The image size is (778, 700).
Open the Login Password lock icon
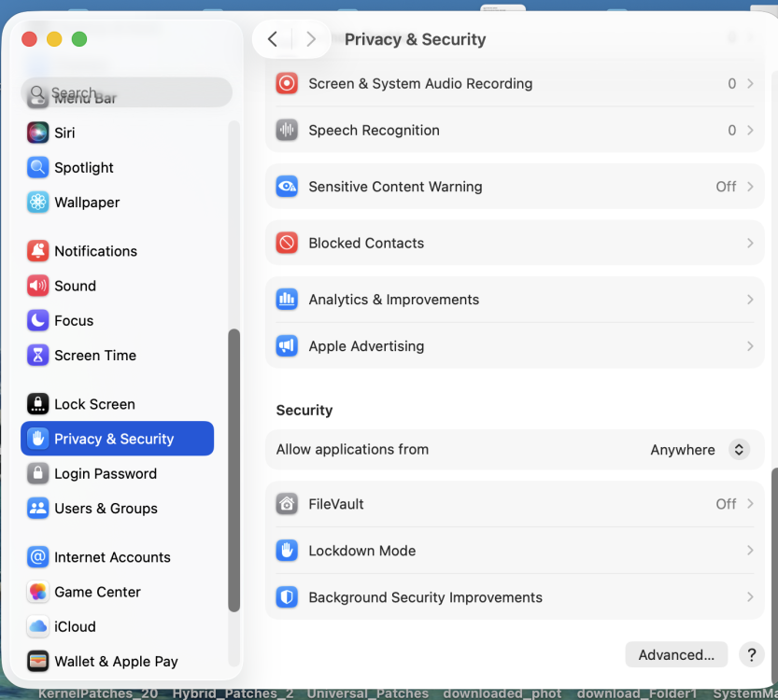point(37,473)
